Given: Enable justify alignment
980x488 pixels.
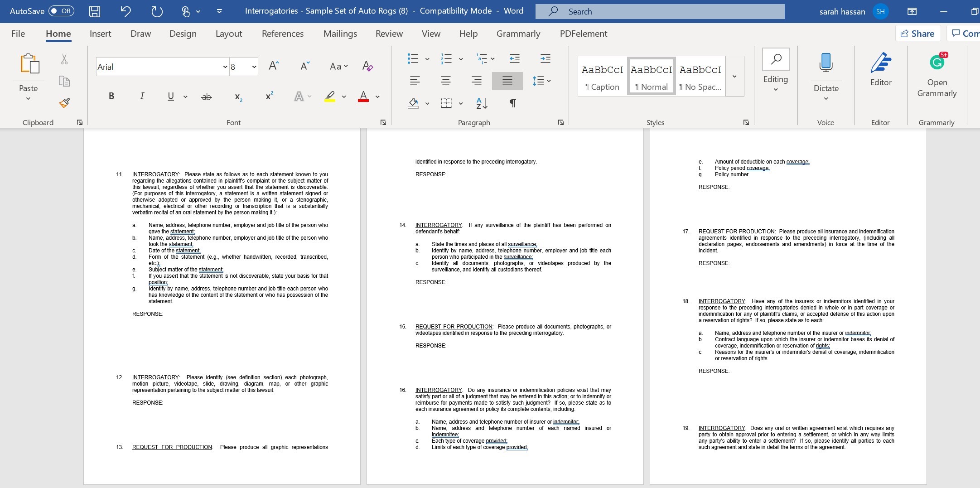Looking at the screenshot, I should (507, 81).
